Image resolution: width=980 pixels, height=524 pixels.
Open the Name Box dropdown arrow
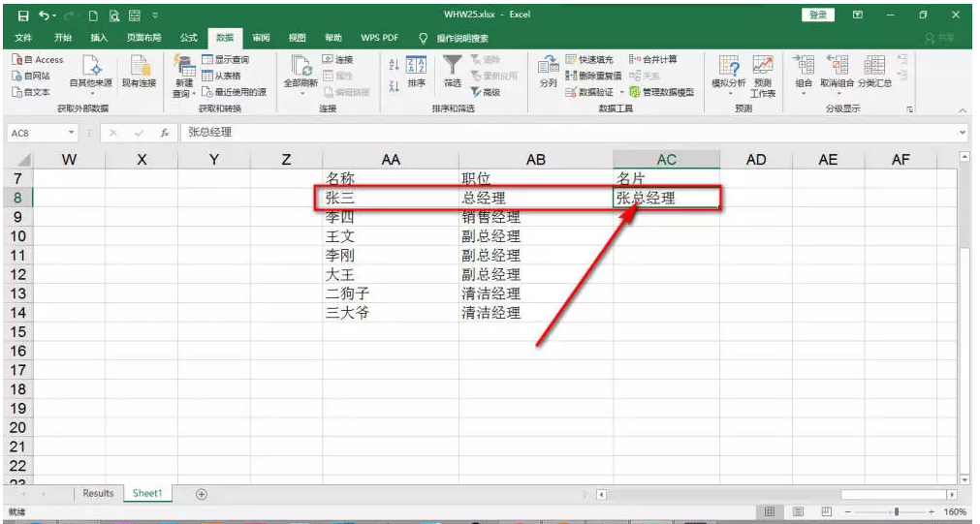[72, 133]
